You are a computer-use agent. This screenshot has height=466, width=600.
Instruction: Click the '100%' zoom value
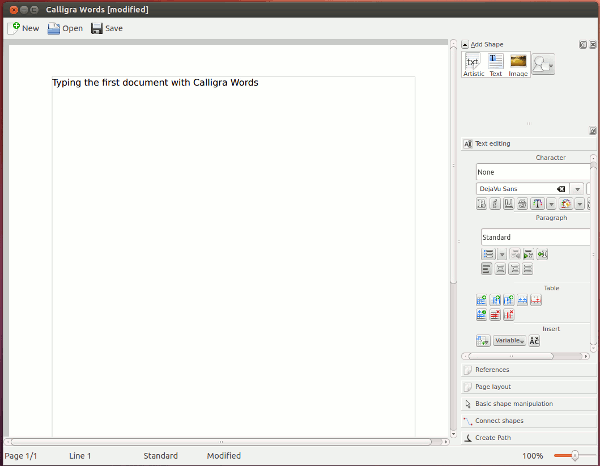click(533, 456)
